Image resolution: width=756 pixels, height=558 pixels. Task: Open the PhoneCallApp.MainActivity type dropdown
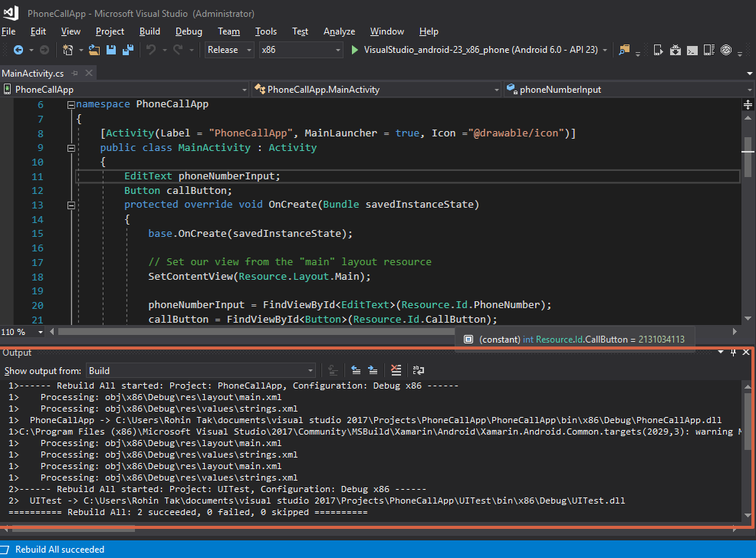[x=377, y=90]
